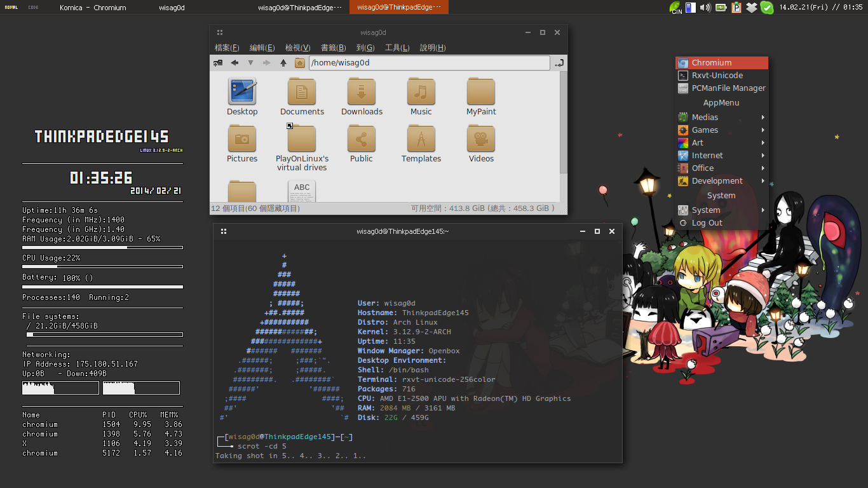Open the 工具(L) menu
Screen dimensions: 868x488
[397, 48]
